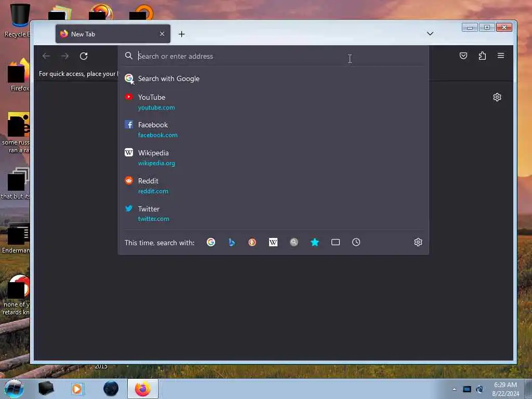Open the Firefox hamburger menu
Image resolution: width=532 pixels, height=399 pixels.
click(501, 55)
